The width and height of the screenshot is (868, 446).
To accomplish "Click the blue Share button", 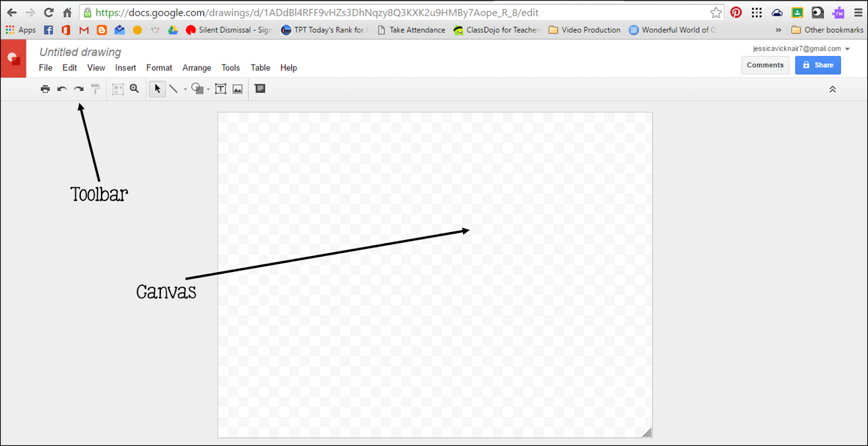I will click(x=818, y=65).
